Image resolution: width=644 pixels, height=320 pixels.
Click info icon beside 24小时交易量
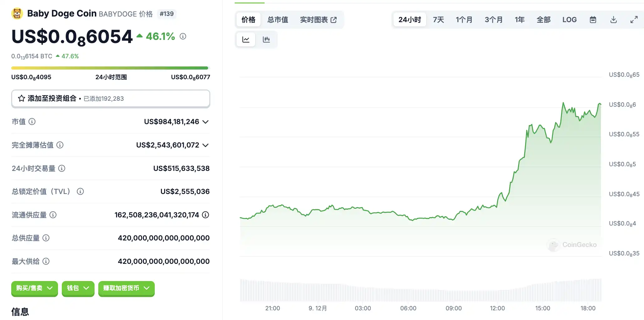coord(62,168)
